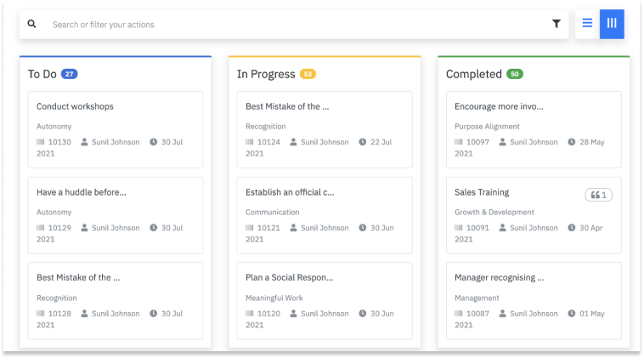Select the Completed column header

tap(474, 74)
